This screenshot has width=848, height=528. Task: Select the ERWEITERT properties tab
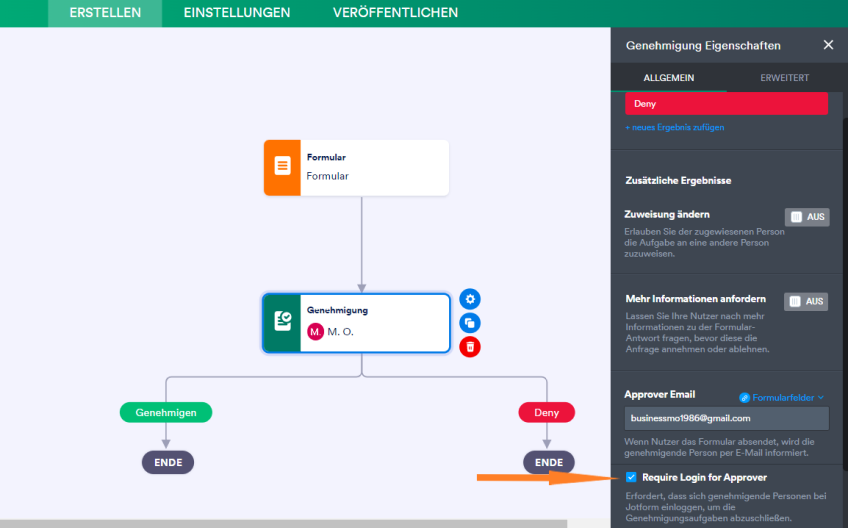[784, 78]
